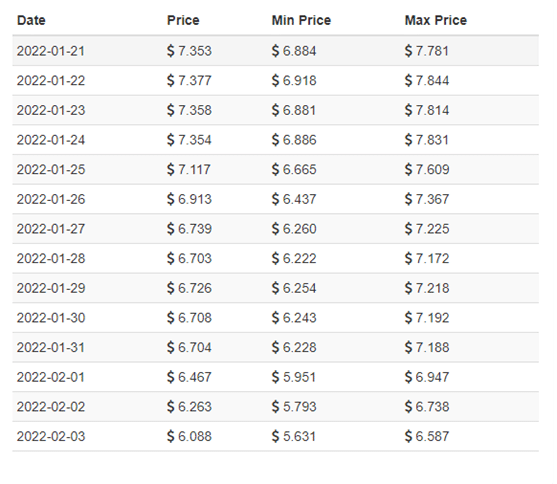Click max price value $ 6.738
This screenshot has height=484, width=557.
[427, 407]
